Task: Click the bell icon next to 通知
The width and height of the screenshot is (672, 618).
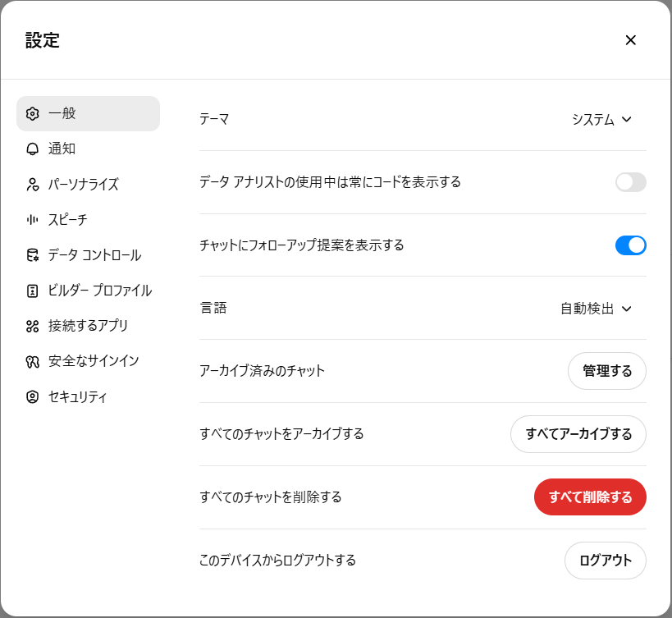Action: click(x=33, y=149)
